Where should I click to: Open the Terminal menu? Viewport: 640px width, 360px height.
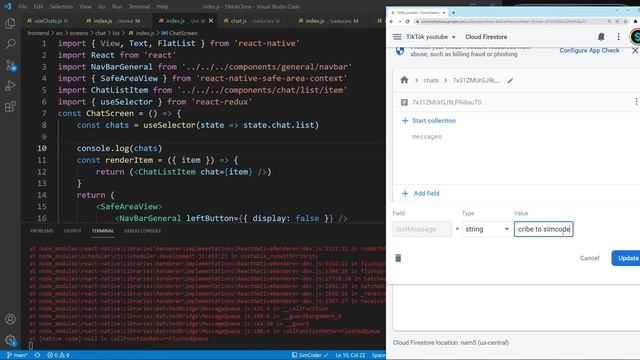[139, 7]
